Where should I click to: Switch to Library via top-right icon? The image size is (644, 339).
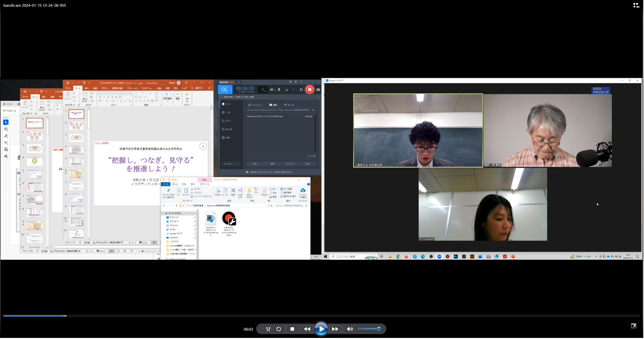click(x=636, y=5)
